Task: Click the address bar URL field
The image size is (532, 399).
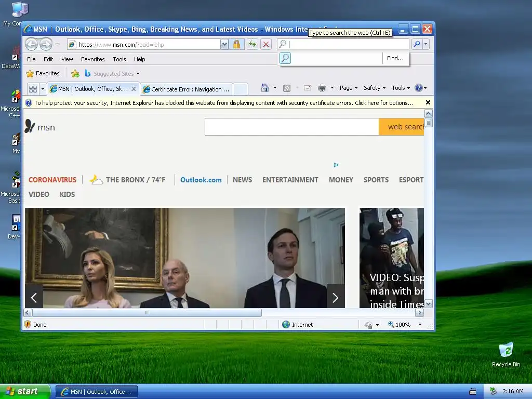Action: coord(144,45)
